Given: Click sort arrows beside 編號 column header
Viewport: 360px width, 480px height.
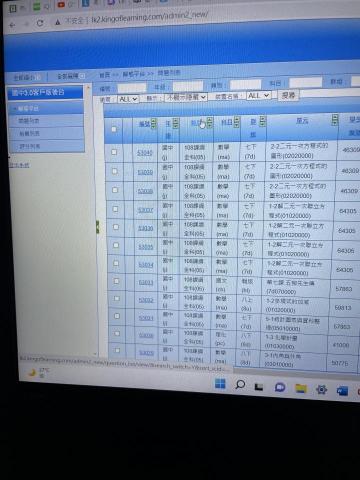Looking at the screenshot, I should (x=154, y=123).
